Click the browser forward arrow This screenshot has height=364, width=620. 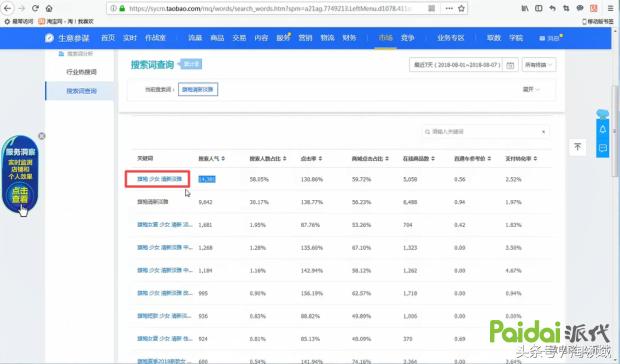(21, 8)
